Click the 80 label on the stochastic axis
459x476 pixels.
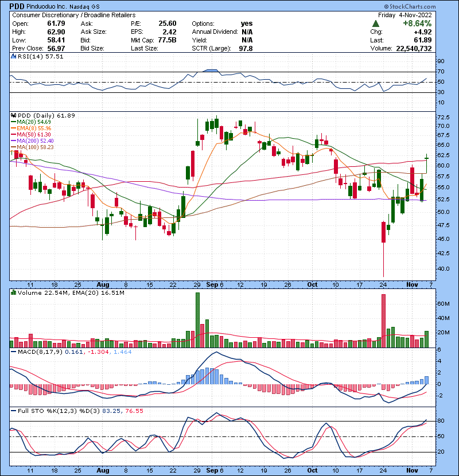pyautogui.click(x=441, y=421)
